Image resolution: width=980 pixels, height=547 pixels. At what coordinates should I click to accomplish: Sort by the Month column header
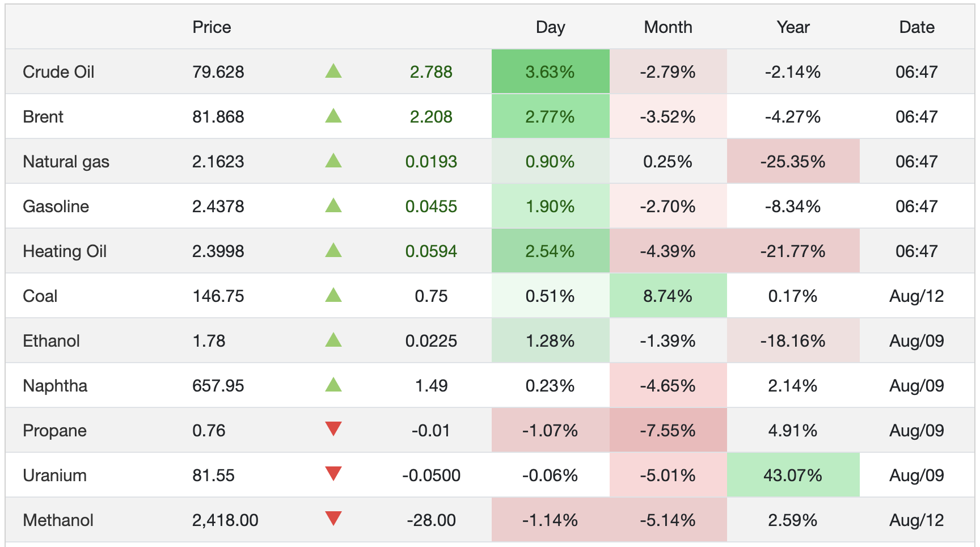pos(668,27)
